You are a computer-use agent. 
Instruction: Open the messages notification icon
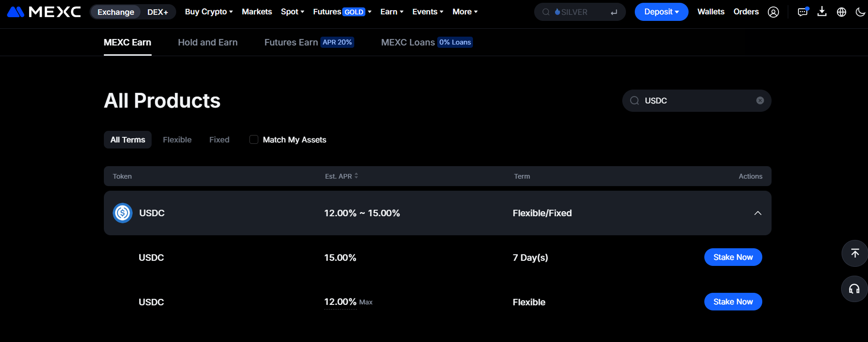click(x=802, y=12)
